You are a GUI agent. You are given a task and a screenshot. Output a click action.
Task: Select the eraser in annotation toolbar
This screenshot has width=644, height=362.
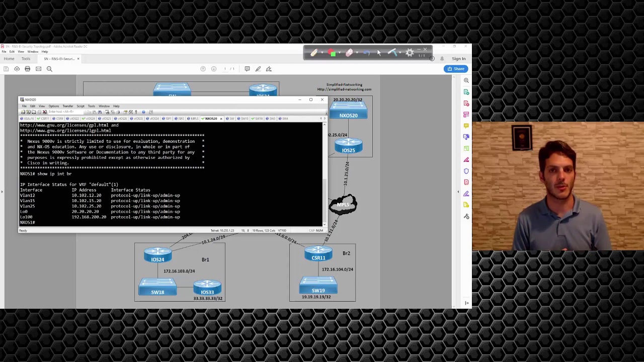coord(349,53)
